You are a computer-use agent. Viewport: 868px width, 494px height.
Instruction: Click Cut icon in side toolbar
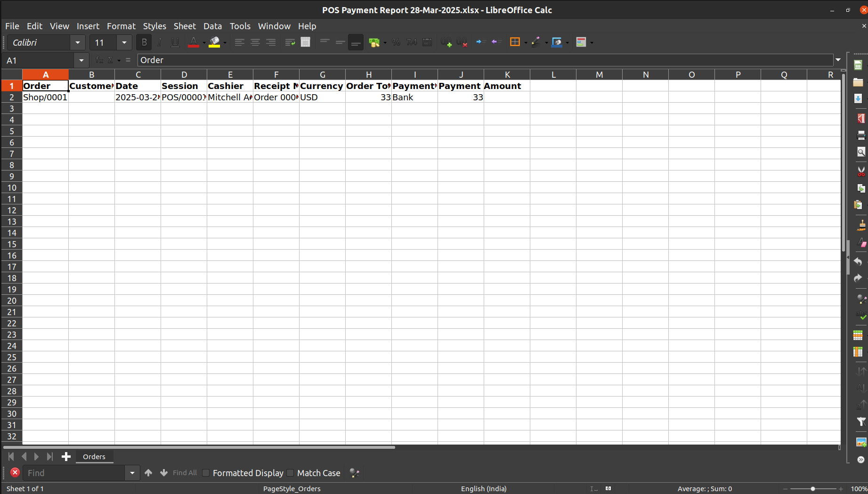click(861, 171)
